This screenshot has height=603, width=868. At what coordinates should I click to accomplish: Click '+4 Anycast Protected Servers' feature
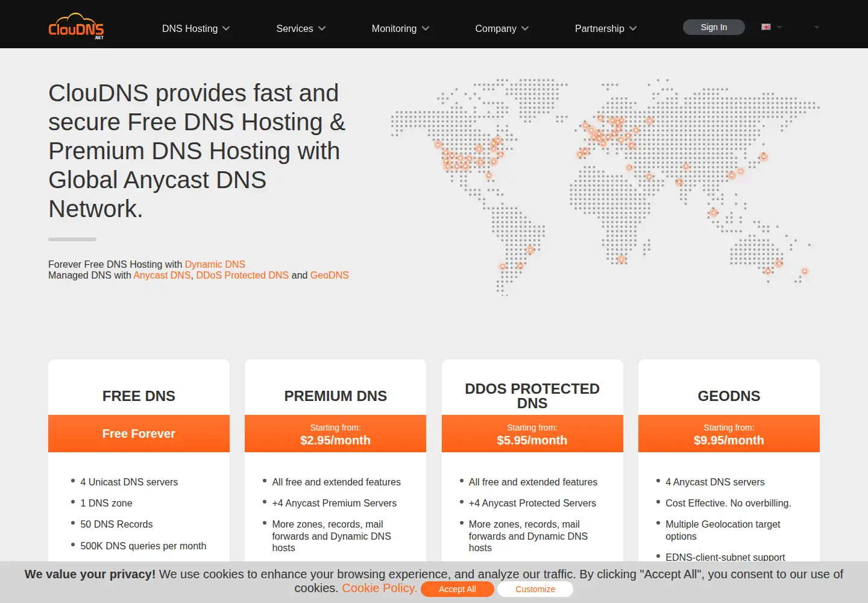point(532,503)
